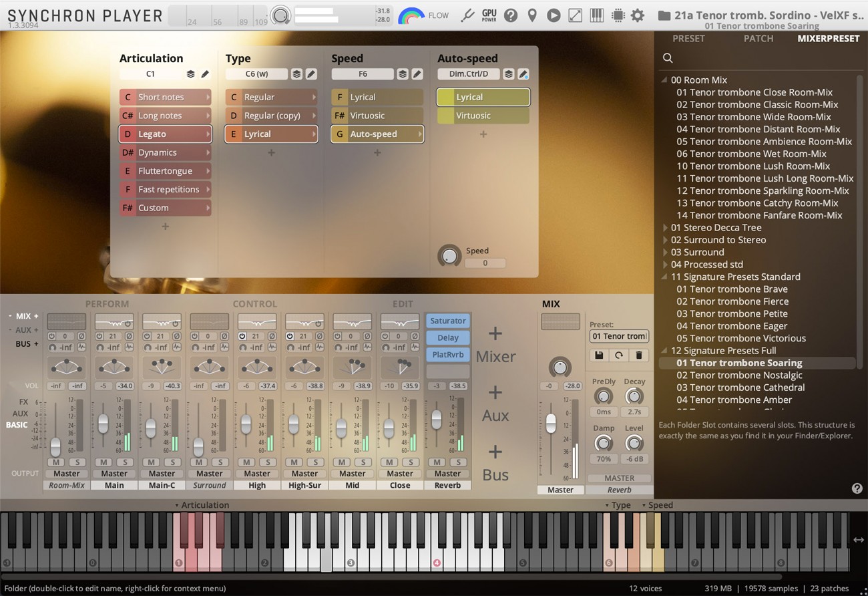The image size is (868, 596).
Task: Click the location pin icon in toolbar
Action: click(x=532, y=15)
